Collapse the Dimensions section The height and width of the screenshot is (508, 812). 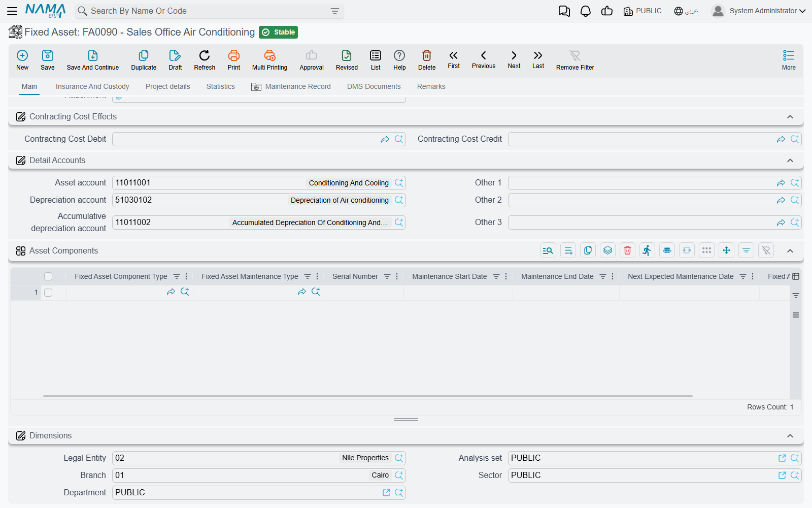790,436
